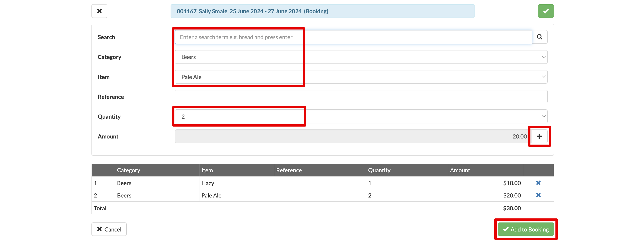Delete the Pale Ale row with blue X
The image size is (644, 245).
point(538,195)
